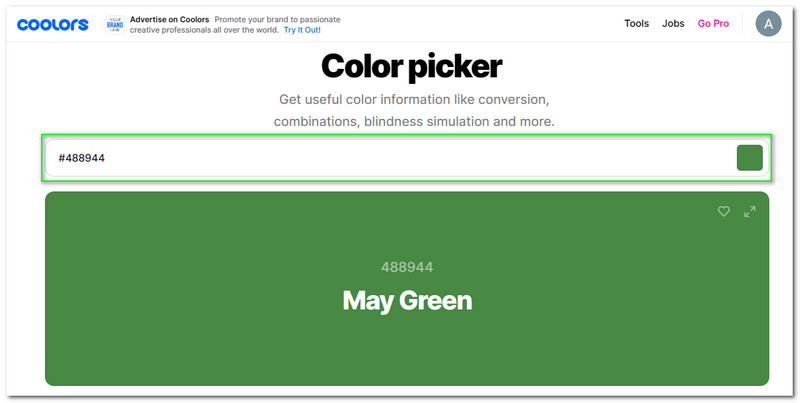Open the Tools menu

[x=637, y=24]
